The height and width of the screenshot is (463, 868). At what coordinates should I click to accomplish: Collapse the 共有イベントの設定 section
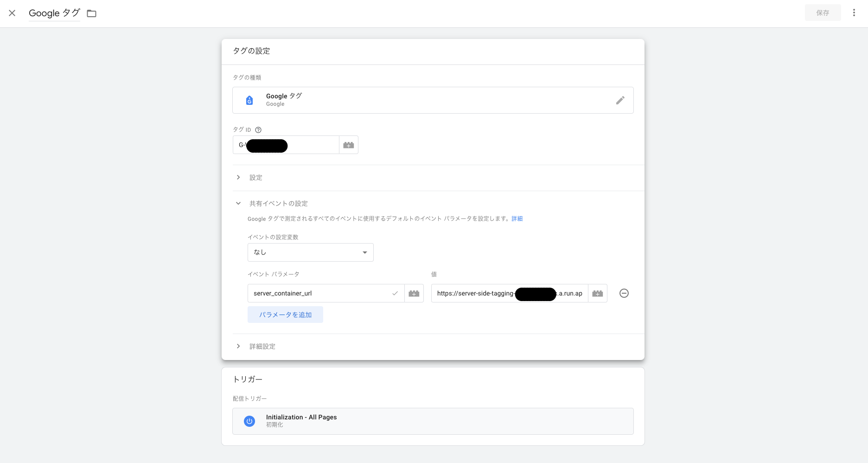point(238,204)
